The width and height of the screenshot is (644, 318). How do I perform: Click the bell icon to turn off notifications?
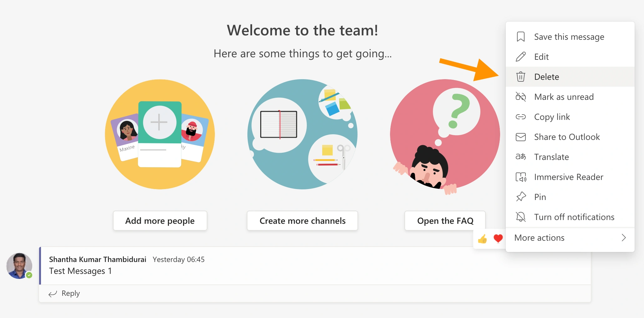click(x=521, y=217)
